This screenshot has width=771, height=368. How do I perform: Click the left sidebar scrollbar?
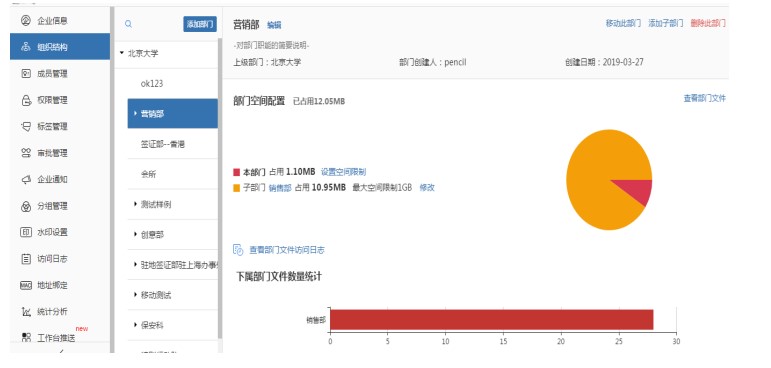112,180
